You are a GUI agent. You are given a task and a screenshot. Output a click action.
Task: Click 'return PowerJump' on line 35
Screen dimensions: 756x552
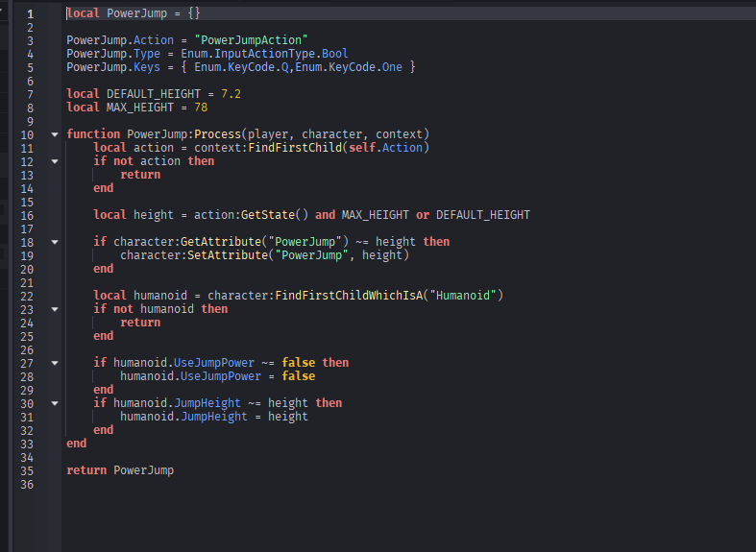[120, 470]
